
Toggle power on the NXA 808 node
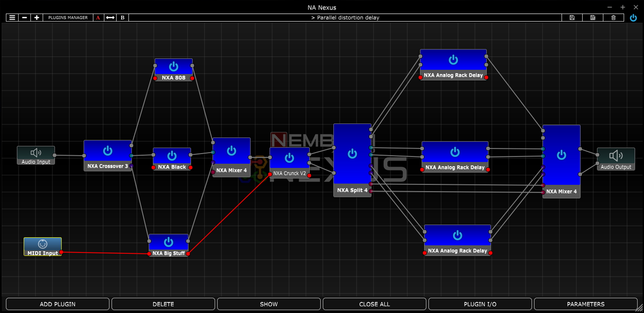click(174, 66)
